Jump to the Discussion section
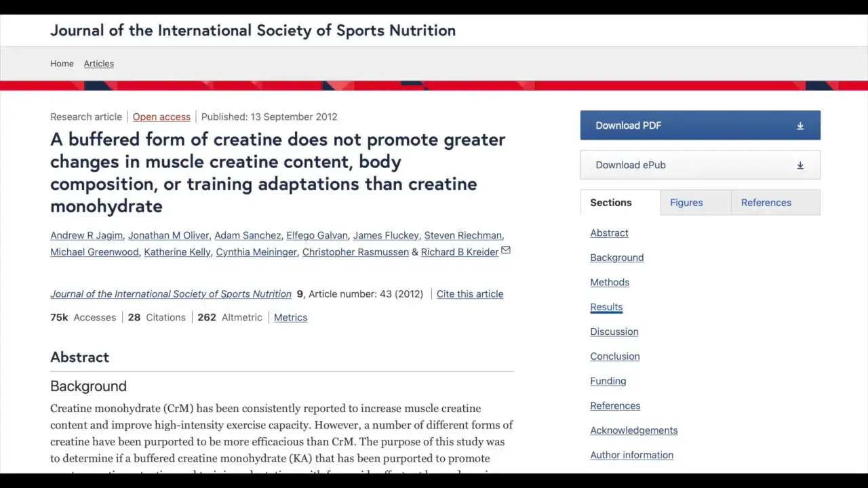The height and width of the screenshot is (488, 868). coord(614,331)
